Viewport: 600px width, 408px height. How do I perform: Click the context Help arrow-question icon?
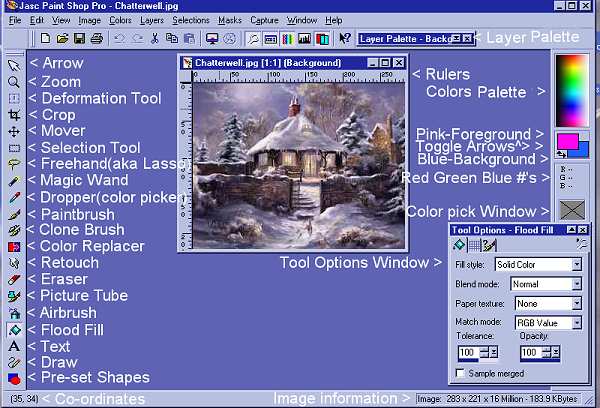click(x=344, y=38)
